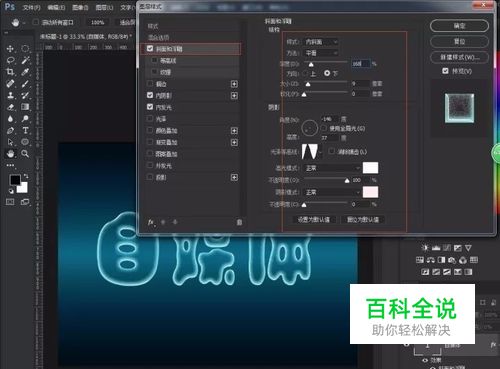Add another 颜色叠加 (Color Overlay) with its plus
500x369 pixels.
point(234,131)
